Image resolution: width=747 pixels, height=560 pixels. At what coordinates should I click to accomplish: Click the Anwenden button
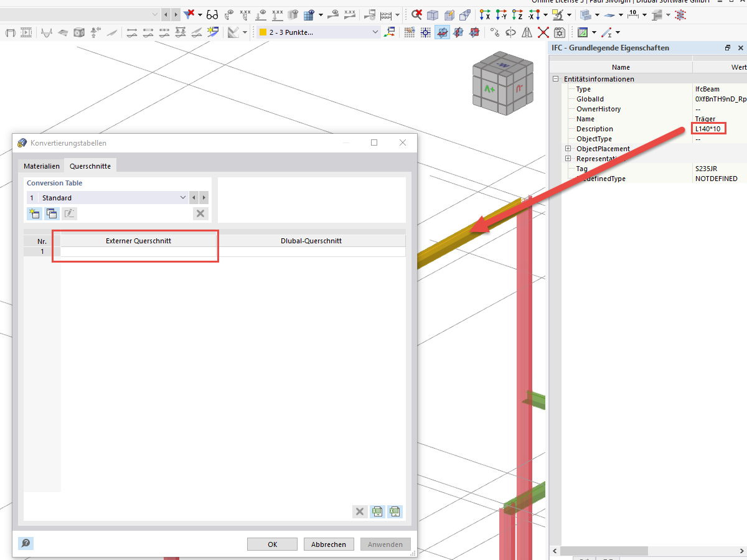pos(385,544)
